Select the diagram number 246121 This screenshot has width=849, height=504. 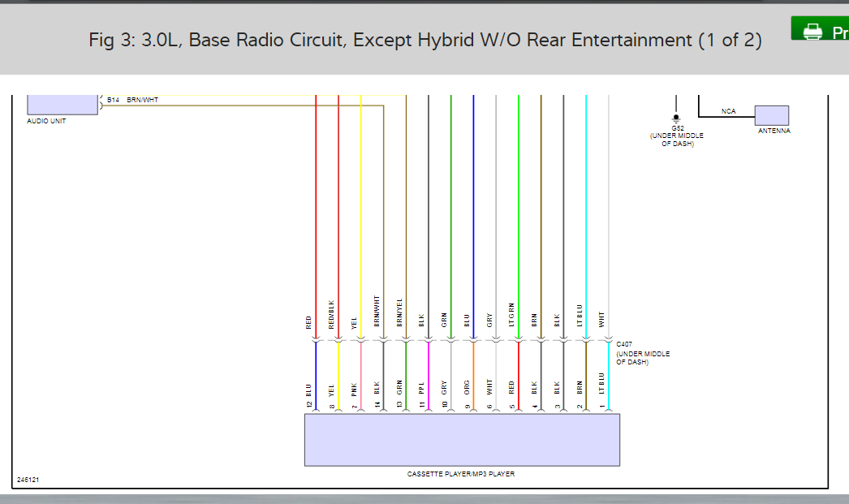[x=28, y=480]
